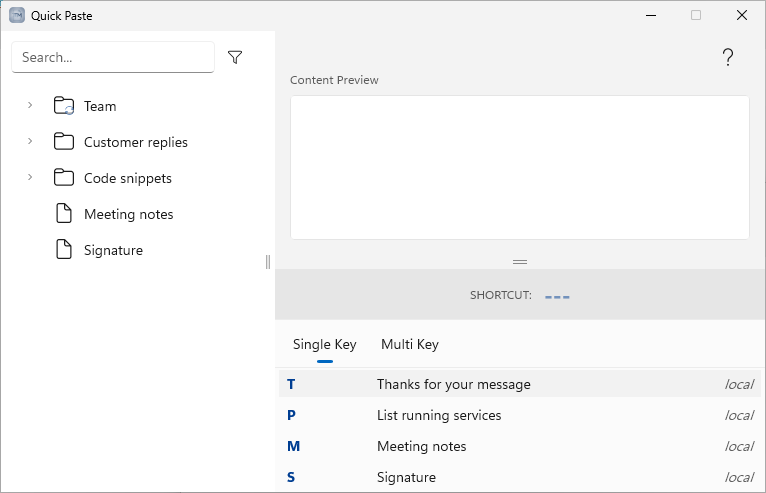Image resolution: width=766 pixels, height=493 pixels.
Task: Focus the Search input field
Action: [113, 57]
